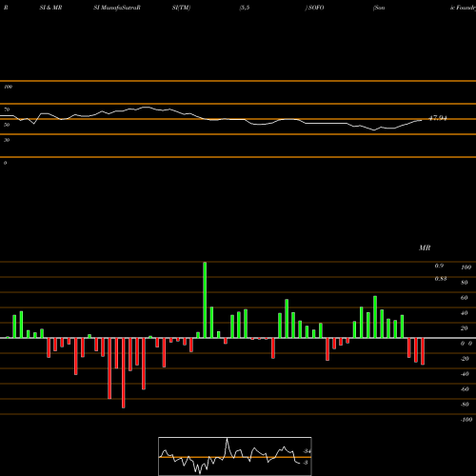This screenshot has height=476, width=476.
Task: Click the ') SOFO' ticker symbol label
Action: click(314, 8)
